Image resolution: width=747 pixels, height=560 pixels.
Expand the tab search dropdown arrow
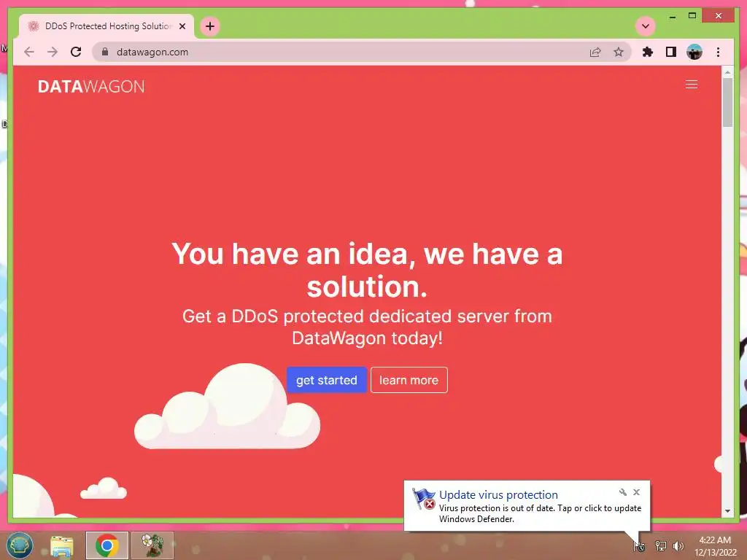646,26
